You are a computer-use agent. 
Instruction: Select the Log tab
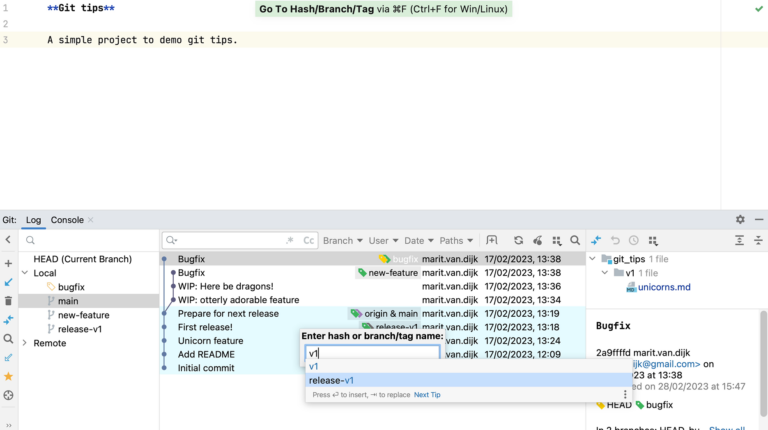pos(33,220)
